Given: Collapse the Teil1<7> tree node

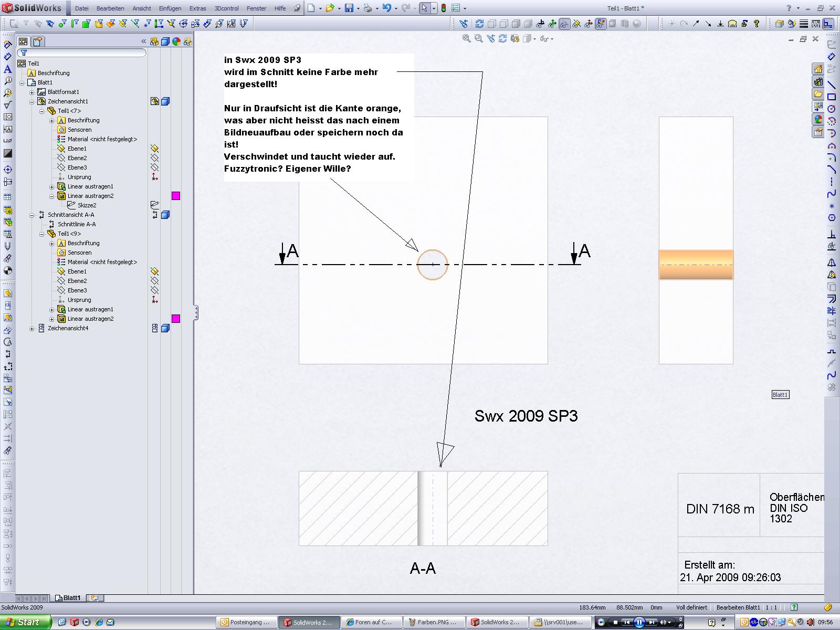Looking at the screenshot, I should [42, 111].
